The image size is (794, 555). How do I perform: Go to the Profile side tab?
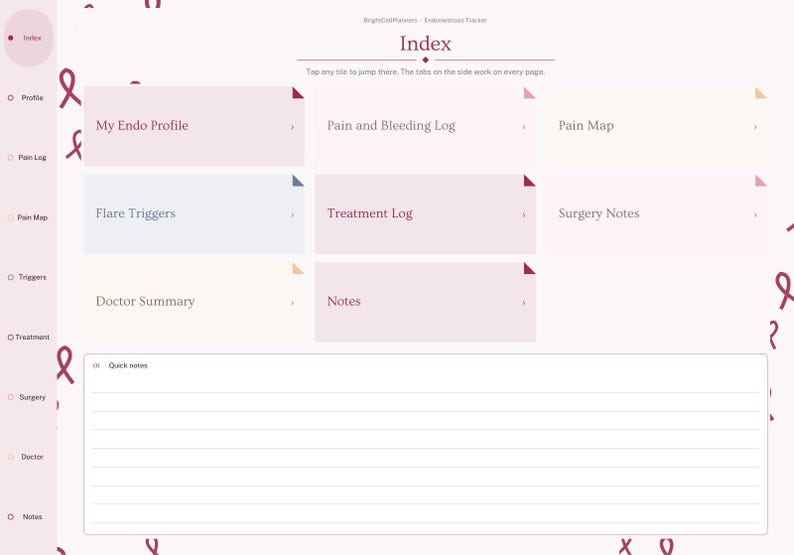(28, 98)
